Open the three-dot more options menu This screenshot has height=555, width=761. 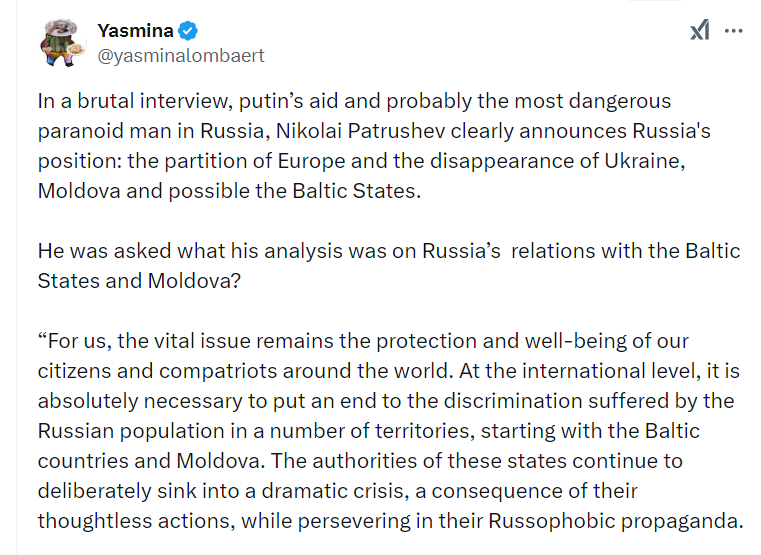click(733, 31)
